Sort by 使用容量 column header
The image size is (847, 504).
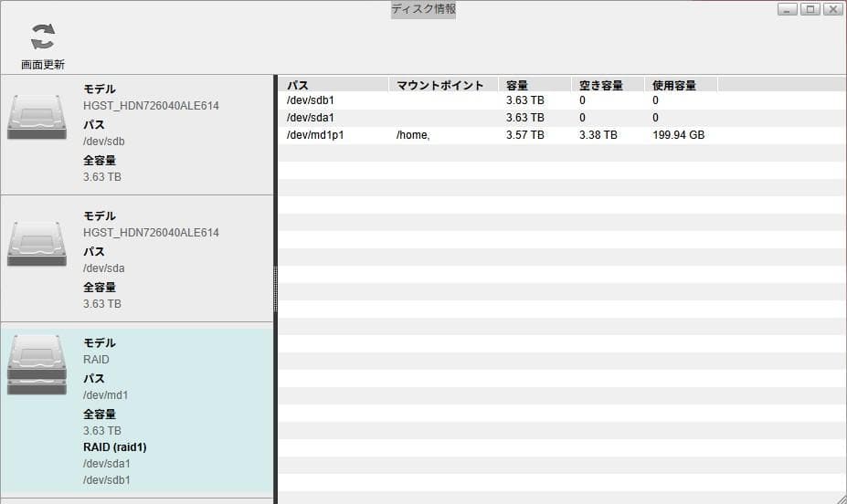(x=682, y=85)
